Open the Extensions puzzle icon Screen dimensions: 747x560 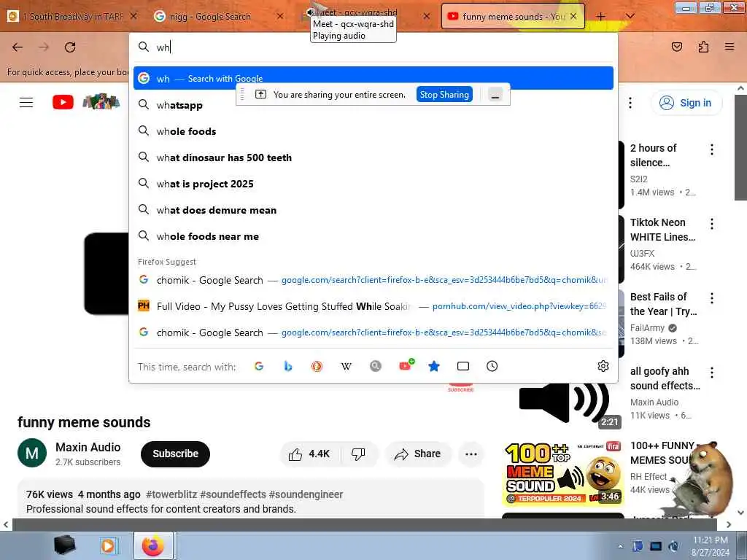pos(703,47)
